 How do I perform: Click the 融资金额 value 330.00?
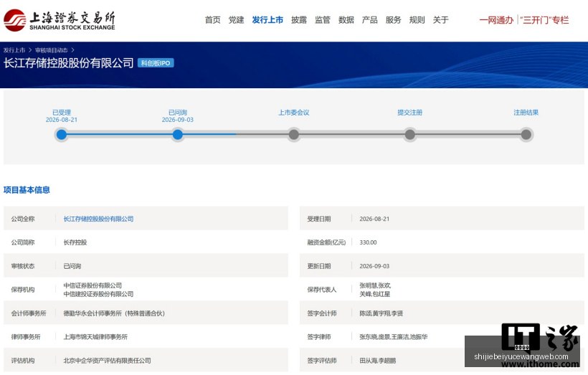(369, 242)
